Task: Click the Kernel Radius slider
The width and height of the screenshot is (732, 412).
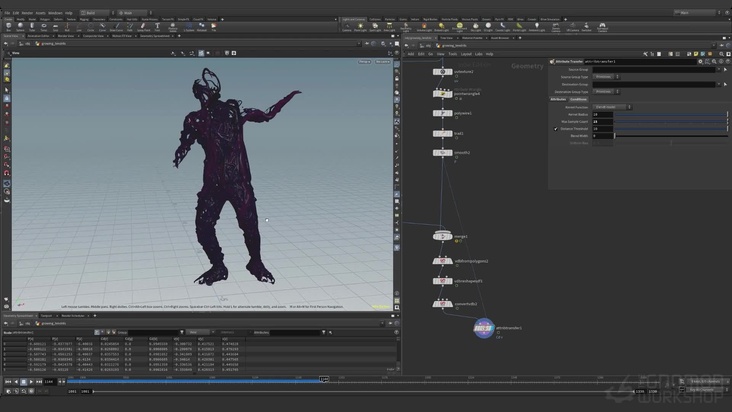Action: point(670,114)
